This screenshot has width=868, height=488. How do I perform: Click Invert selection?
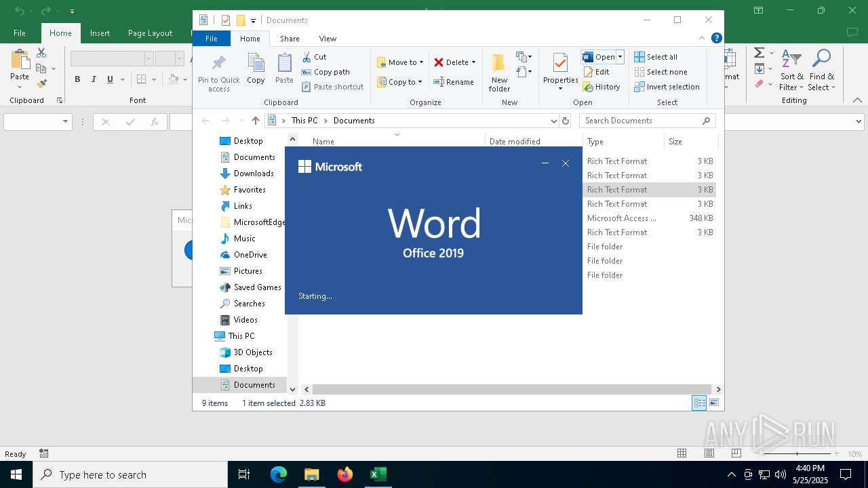pos(667,87)
